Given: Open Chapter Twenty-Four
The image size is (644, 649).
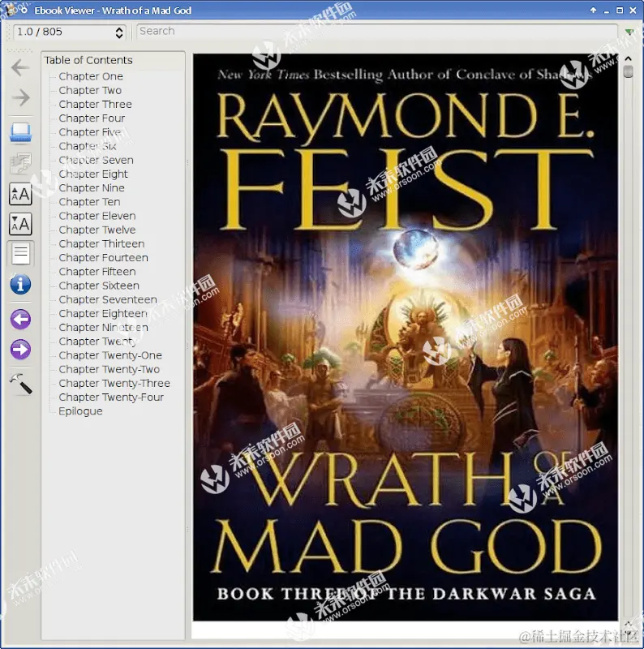Looking at the screenshot, I should coord(111,398).
